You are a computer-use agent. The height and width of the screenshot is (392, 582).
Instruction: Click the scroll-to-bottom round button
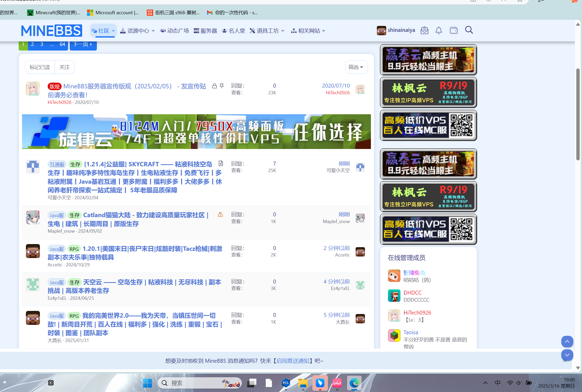(x=567, y=355)
